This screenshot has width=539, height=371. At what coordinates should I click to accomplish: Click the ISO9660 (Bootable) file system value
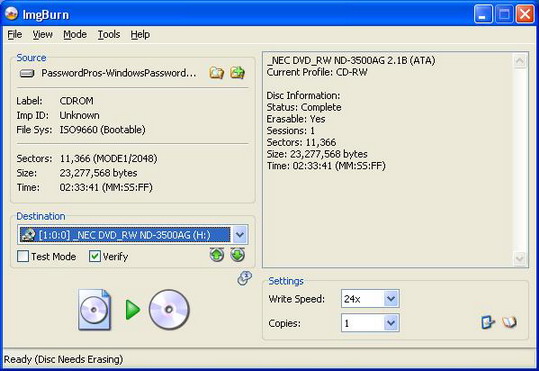click(x=102, y=130)
